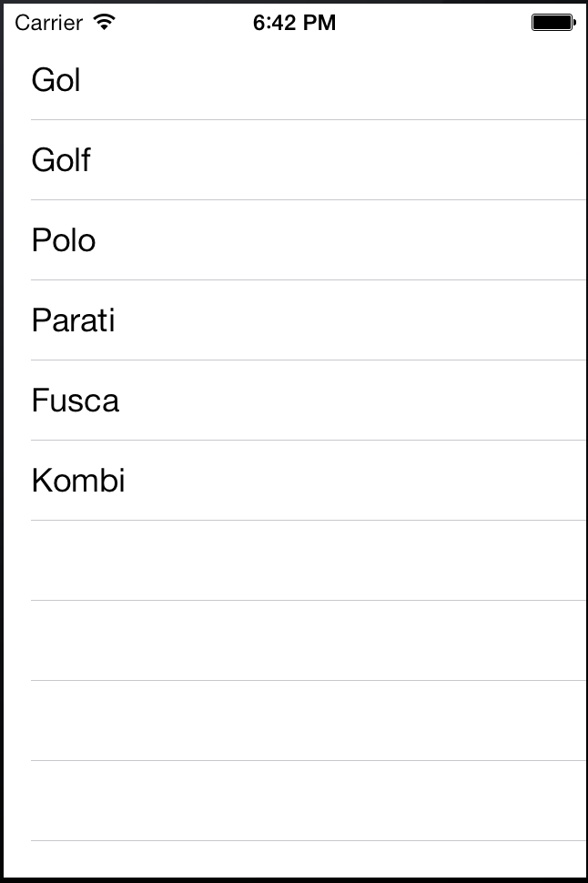588x883 pixels.
Task: Select the Gol row
Action: 294,80
